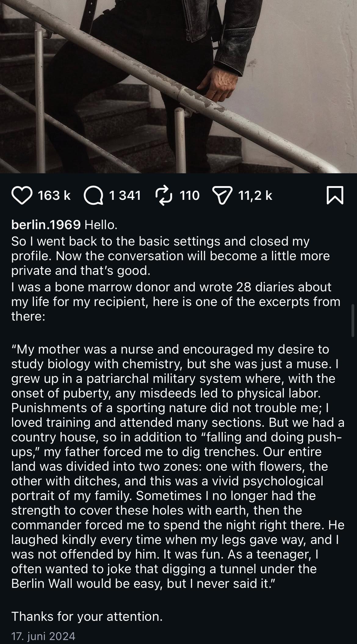Like the post with the heart icon

(x=22, y=195)
